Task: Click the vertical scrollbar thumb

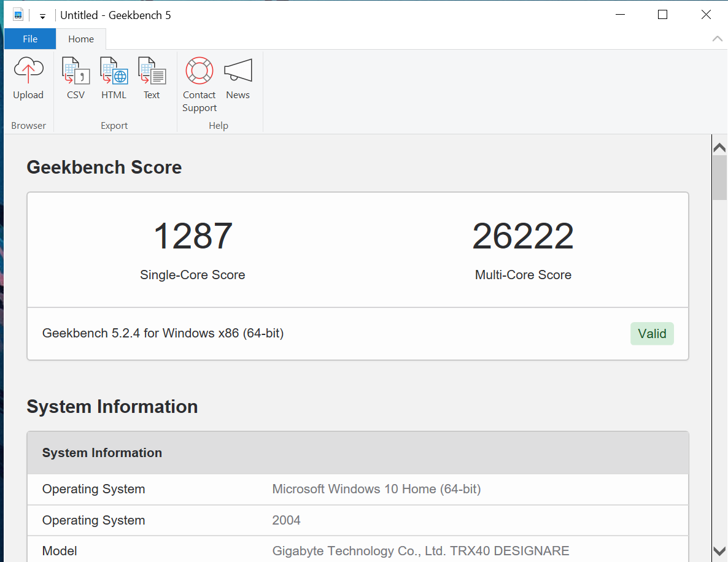Action: click(719, 178)
